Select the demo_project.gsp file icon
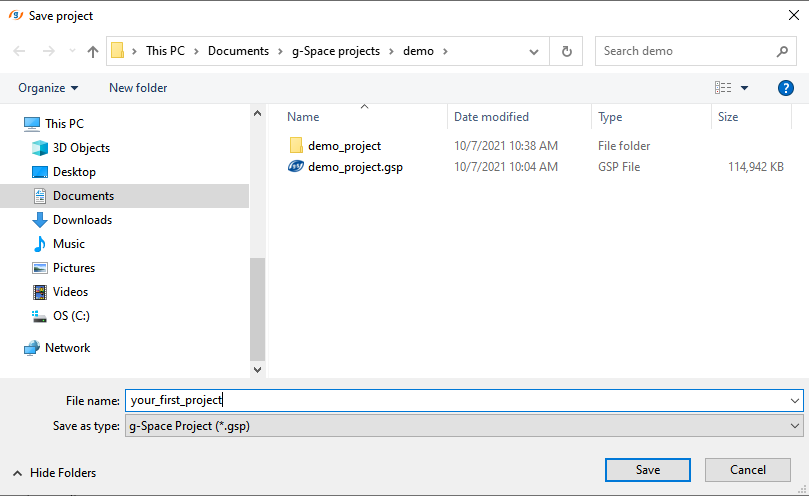The height and width of the screenshot is (496, 809). point(296,168)
